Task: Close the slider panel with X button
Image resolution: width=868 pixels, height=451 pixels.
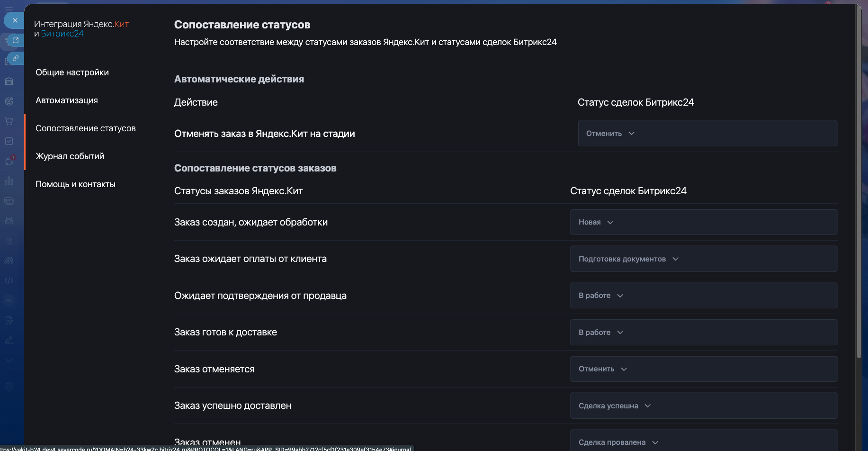Action: point(15,20)
